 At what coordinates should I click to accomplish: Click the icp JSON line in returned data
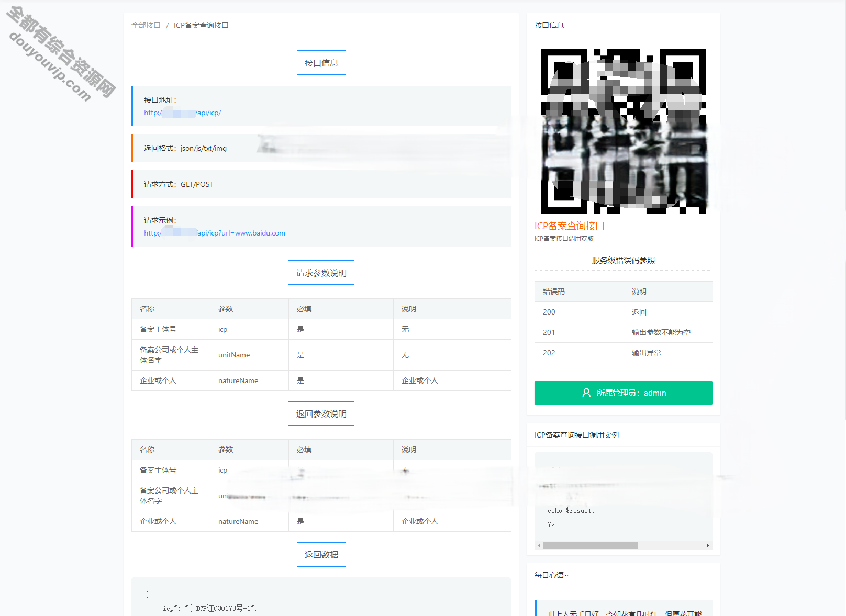pos(208,608)
